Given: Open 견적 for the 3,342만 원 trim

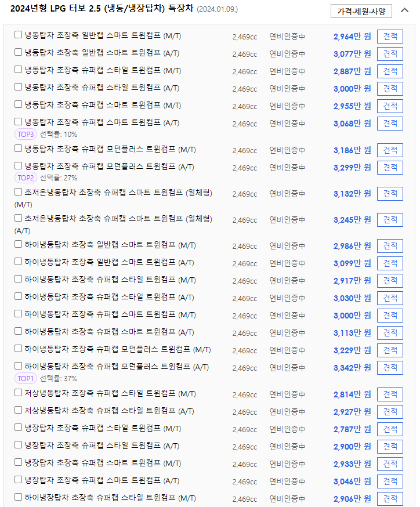Looking at the screenshot, I should tap(390, 368).
